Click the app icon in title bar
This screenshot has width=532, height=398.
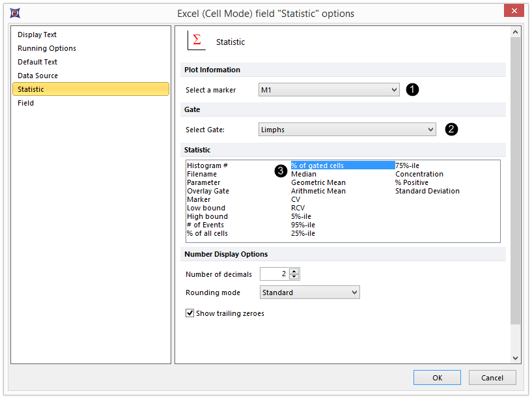click(14, 13)
